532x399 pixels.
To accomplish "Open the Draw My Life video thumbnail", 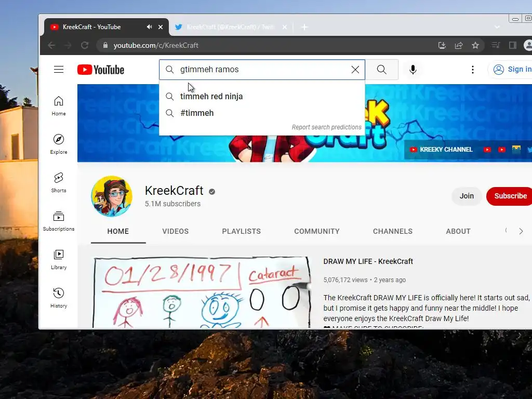I will point(202,292).
